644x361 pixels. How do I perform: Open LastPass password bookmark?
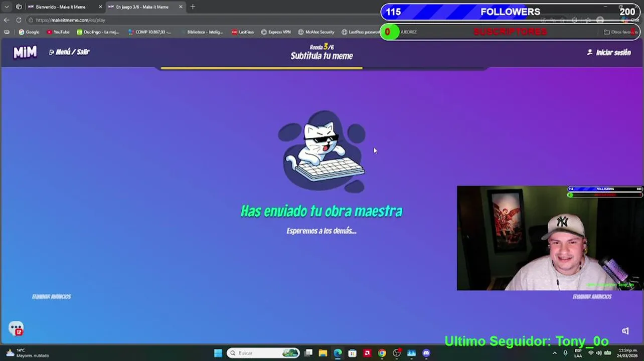pyautogui.click(x=361, y=32)
